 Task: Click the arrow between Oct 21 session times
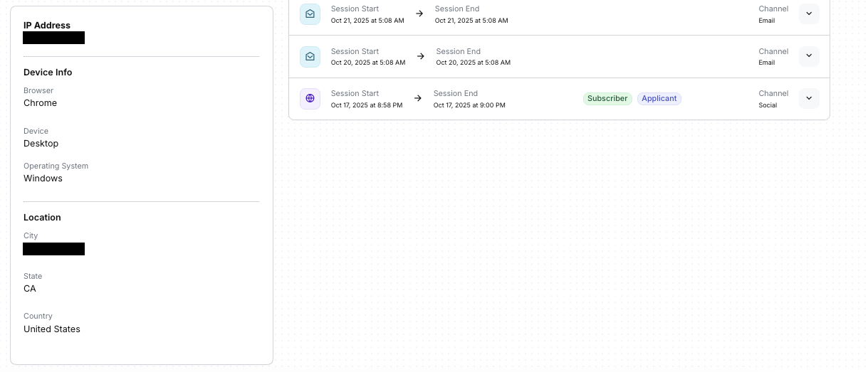(419, 14)
